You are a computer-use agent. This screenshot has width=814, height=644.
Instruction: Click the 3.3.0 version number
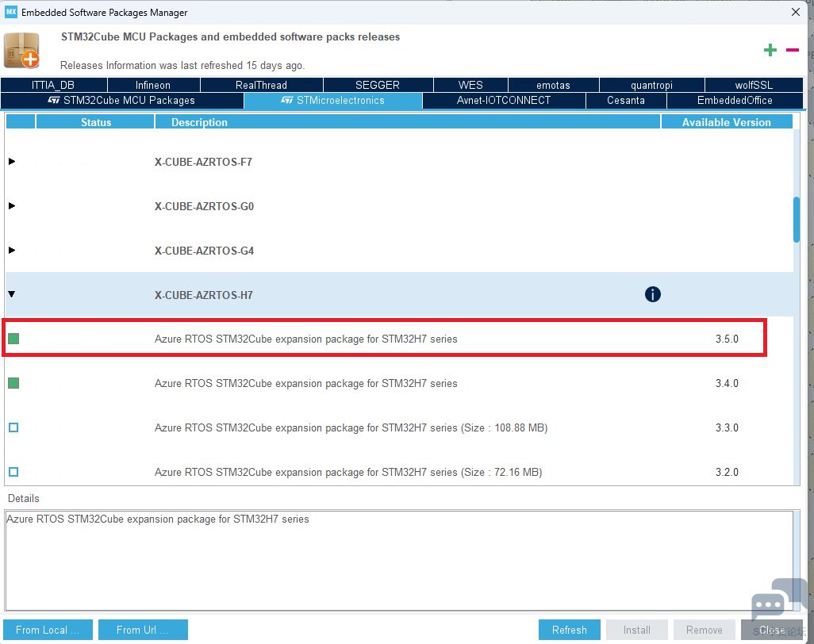pos(727,427)
